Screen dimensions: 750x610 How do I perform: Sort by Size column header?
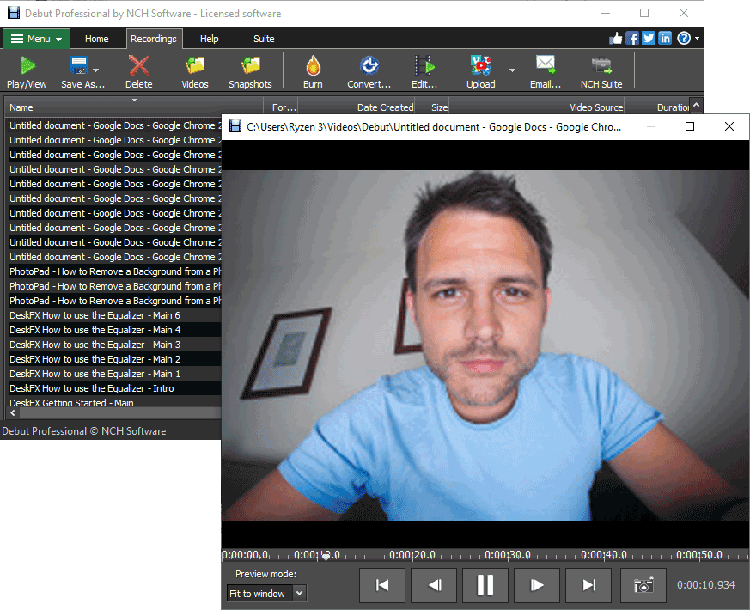tap(431, 107)
